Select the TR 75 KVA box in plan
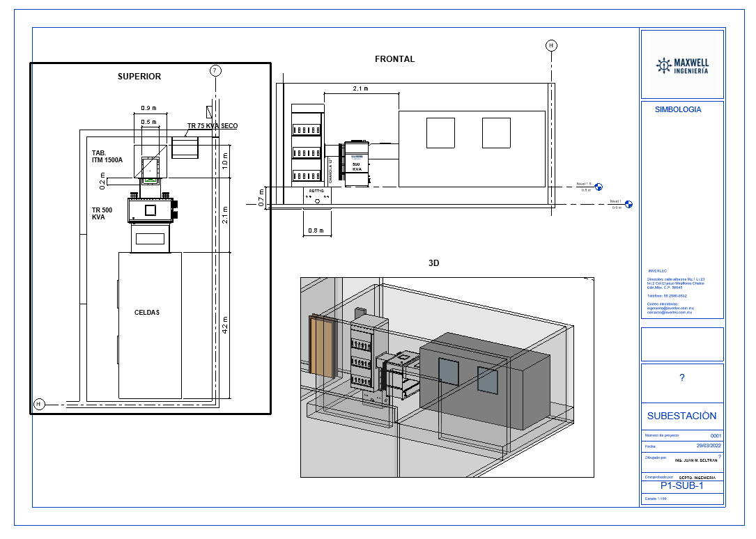Image resolution: width=756 pixels, height=539 pixels. 185,148
